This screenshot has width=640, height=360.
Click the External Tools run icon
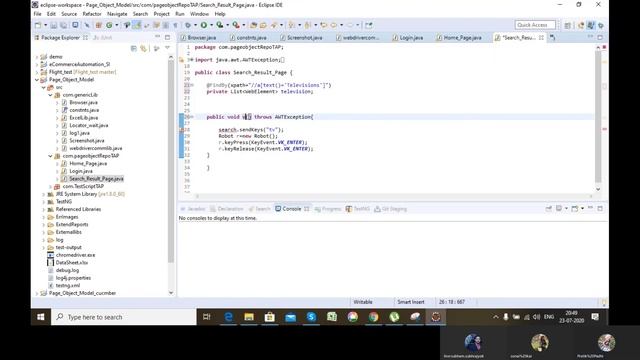tap(236, 25)
